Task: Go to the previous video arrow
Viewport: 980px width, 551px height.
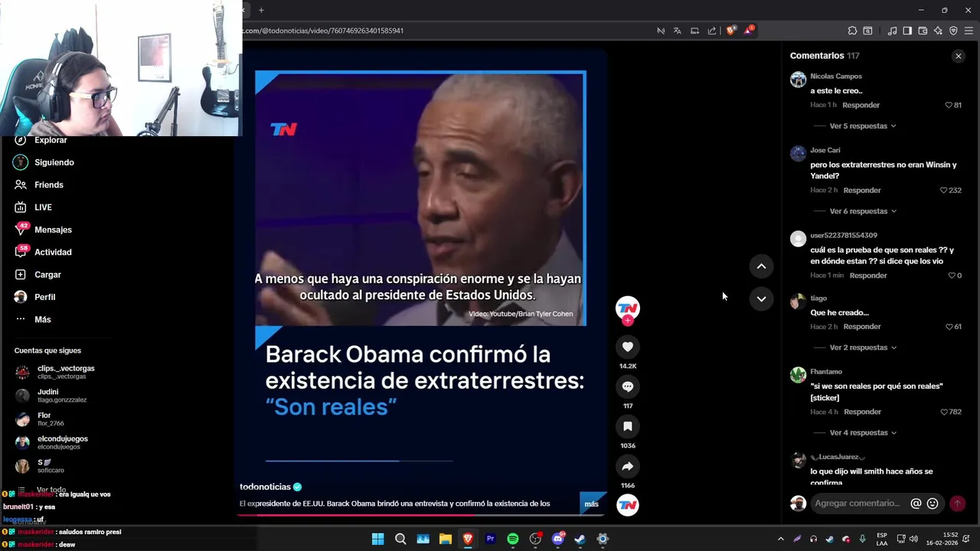Action: 761,266
